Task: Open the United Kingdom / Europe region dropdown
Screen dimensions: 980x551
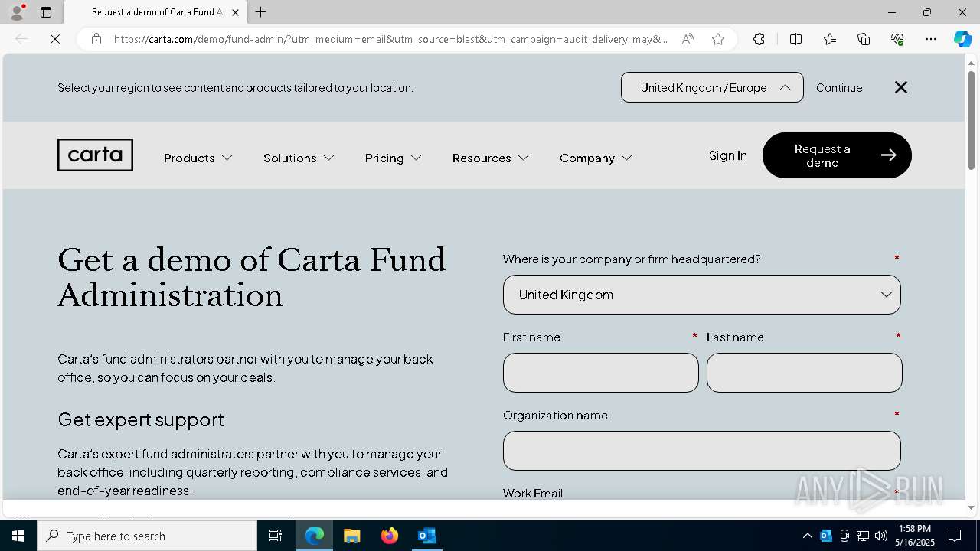Action: tap(712, 87)
